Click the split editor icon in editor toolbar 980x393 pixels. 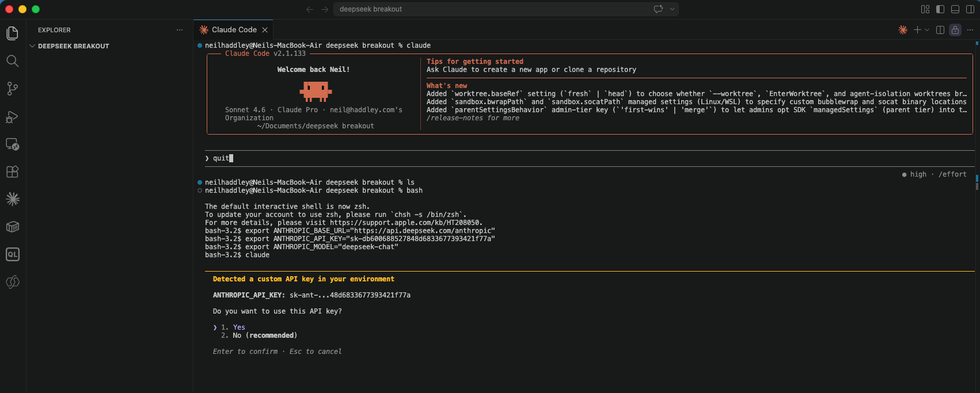(940, 30)
